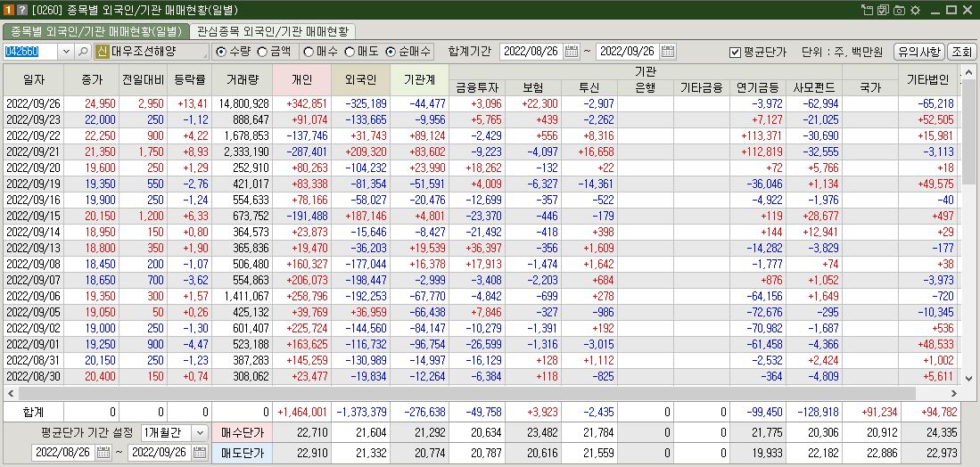Image resolution: width=980 pixels, height=467 pixels.
Task: Click the 연기금등 column header
Action: [758, 88]
